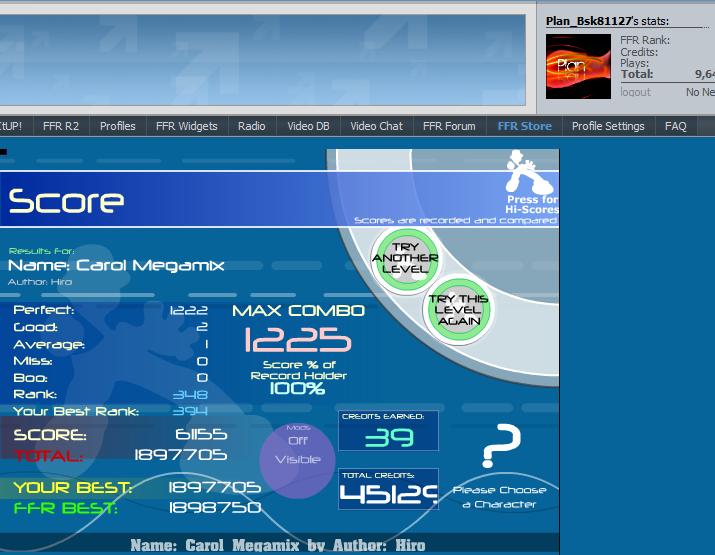Click the Press for Hi-Scores text
Image resolution: width=715 pixels, height=555 pixels.
pyautogui.click(x=532, y=204)
